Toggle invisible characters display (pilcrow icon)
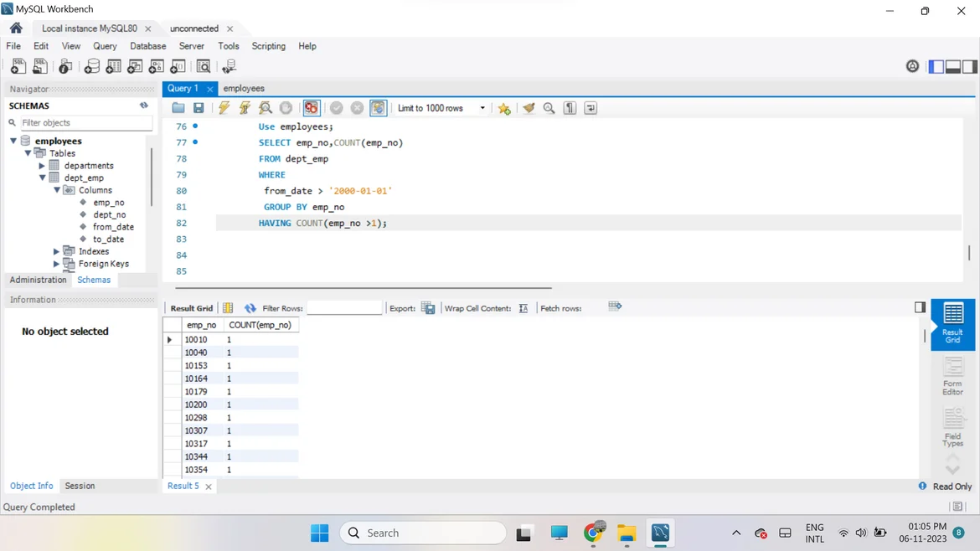 [570, 108]
